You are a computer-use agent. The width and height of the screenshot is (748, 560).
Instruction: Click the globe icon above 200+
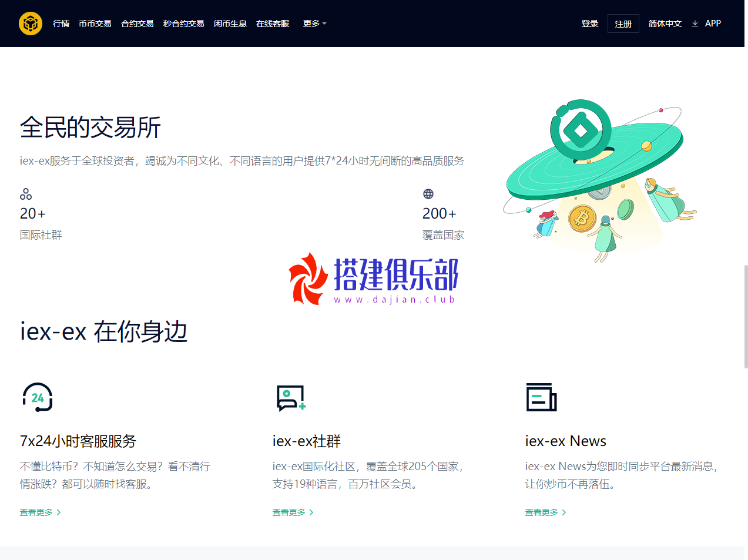(428, 194)
